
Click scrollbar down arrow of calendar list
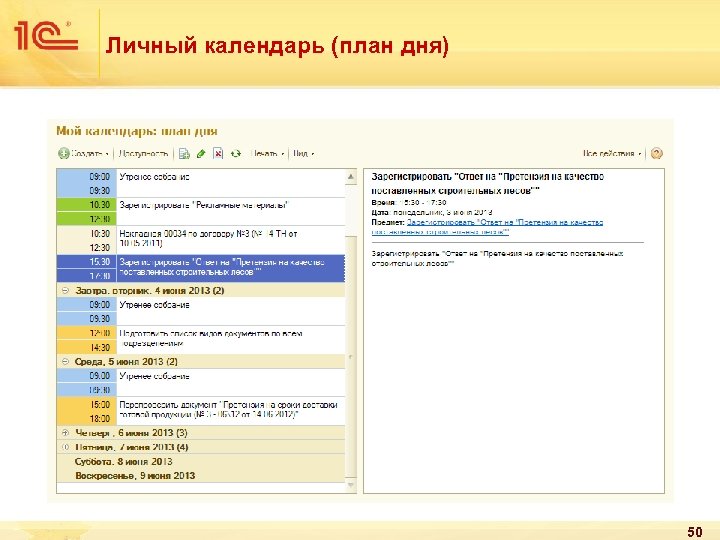(x=351, y=485)
